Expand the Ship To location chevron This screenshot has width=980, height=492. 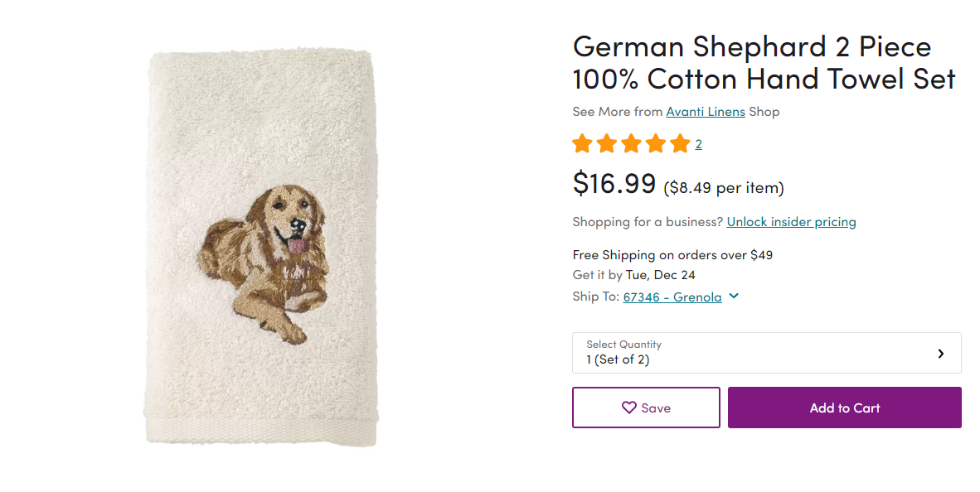point(734,297)
